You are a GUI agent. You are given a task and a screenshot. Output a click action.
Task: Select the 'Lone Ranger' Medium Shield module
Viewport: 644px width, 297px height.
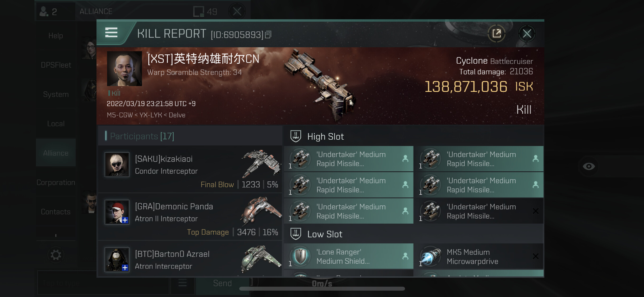349,256
